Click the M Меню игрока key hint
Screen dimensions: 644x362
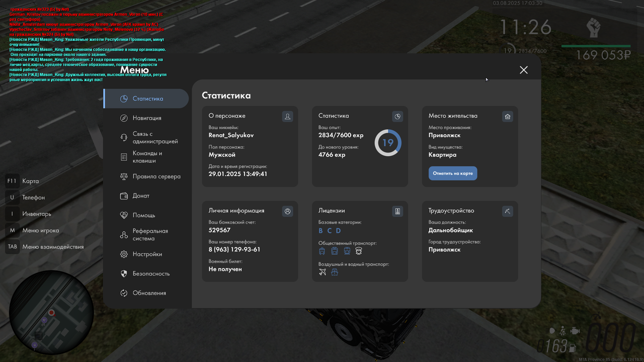click(33, 230)
